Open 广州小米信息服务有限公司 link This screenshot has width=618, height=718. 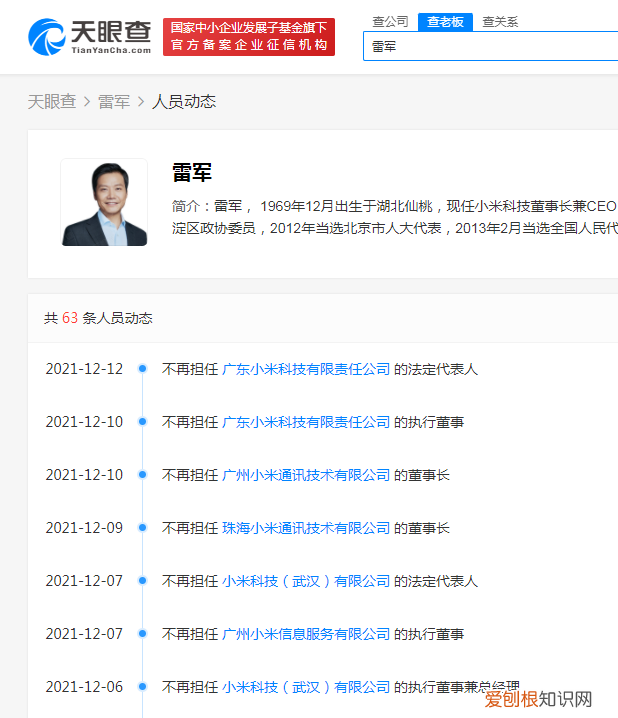[306, 635]
